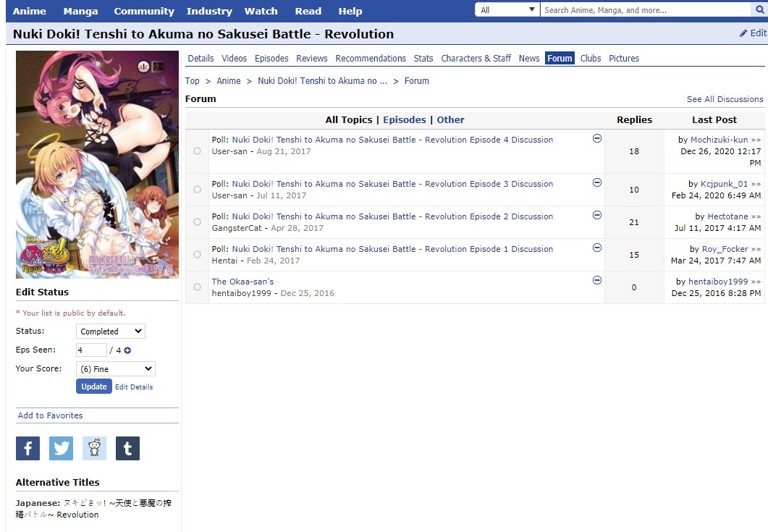The width and height of the screenshot is (768, 532).
Task: Switch to the Reviews tab
Action: pos(312,59)
